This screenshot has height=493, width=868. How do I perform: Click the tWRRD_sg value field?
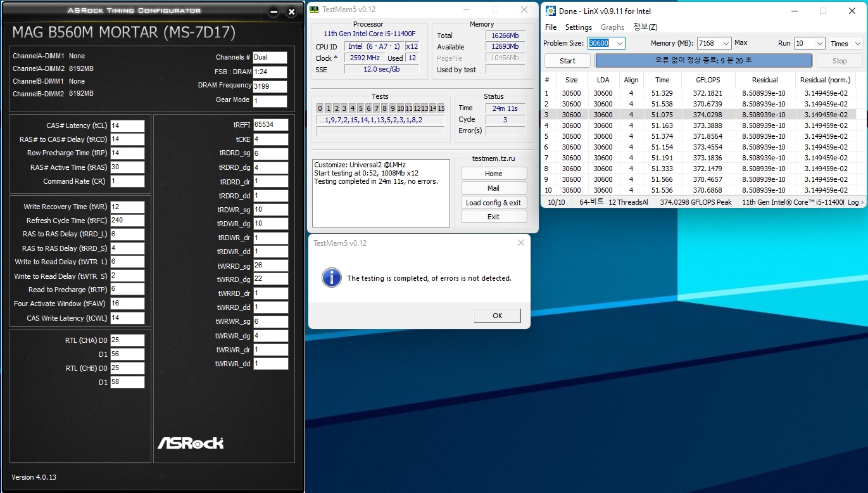click(x=271, y=266)
